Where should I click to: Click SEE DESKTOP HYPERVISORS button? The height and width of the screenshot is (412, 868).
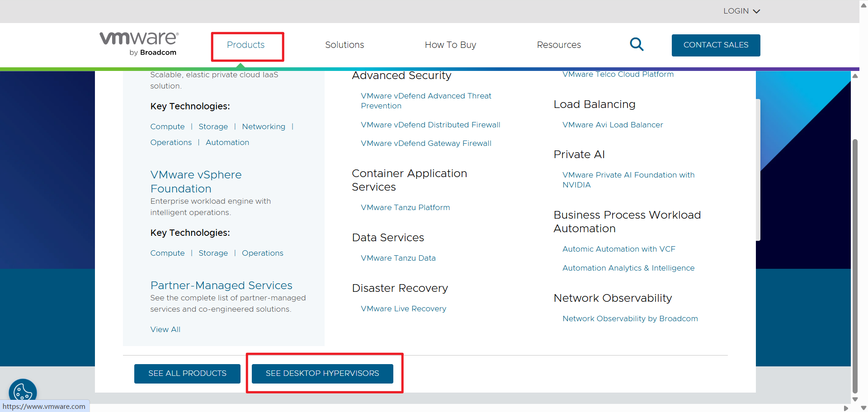[322, 374]
